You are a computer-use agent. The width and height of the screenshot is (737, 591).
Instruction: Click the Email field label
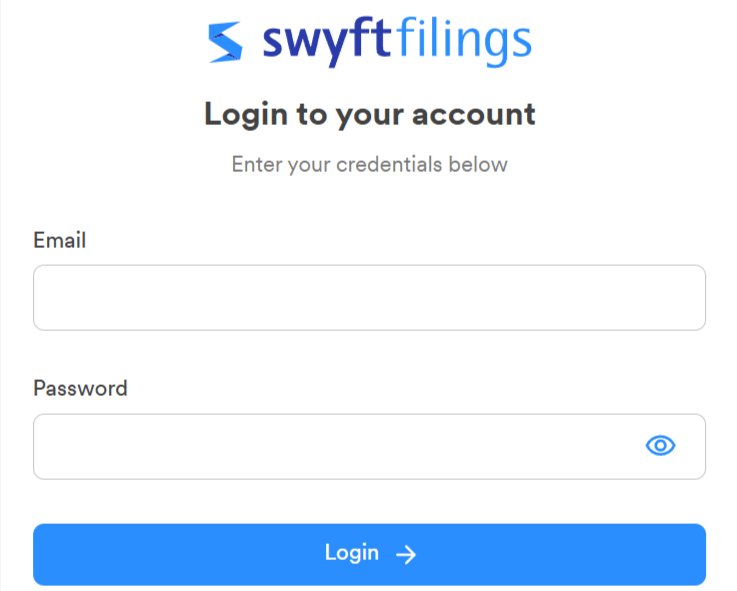coord(60,240)
